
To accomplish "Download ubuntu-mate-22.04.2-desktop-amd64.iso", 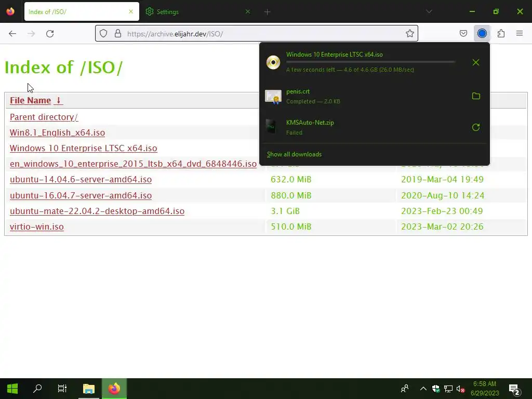I will [x=97, y=211].
